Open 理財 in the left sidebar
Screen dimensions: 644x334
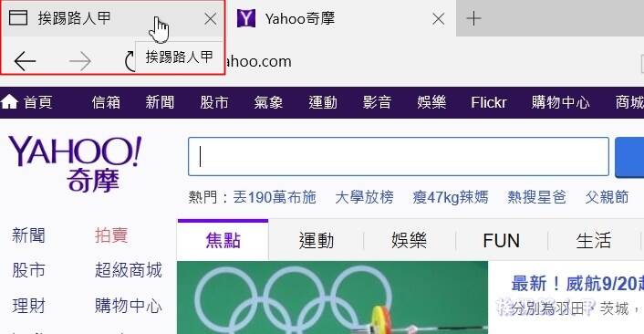tap(28, 306)
